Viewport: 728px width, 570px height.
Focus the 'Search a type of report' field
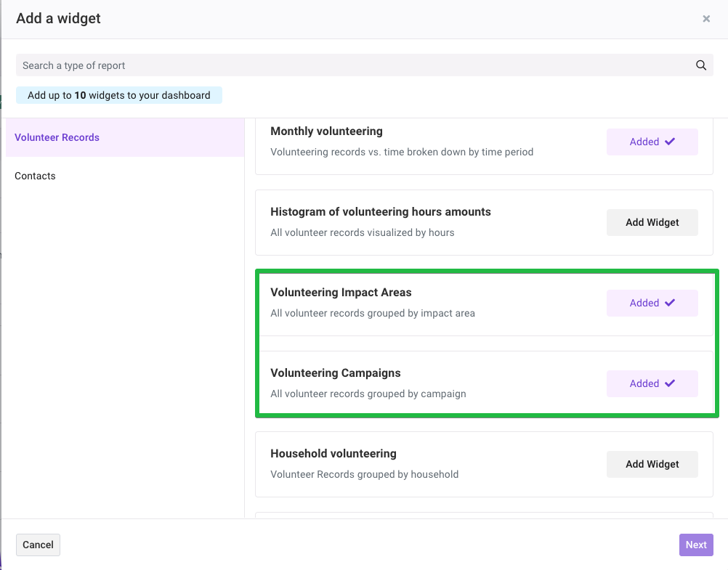tap(365, 65)
